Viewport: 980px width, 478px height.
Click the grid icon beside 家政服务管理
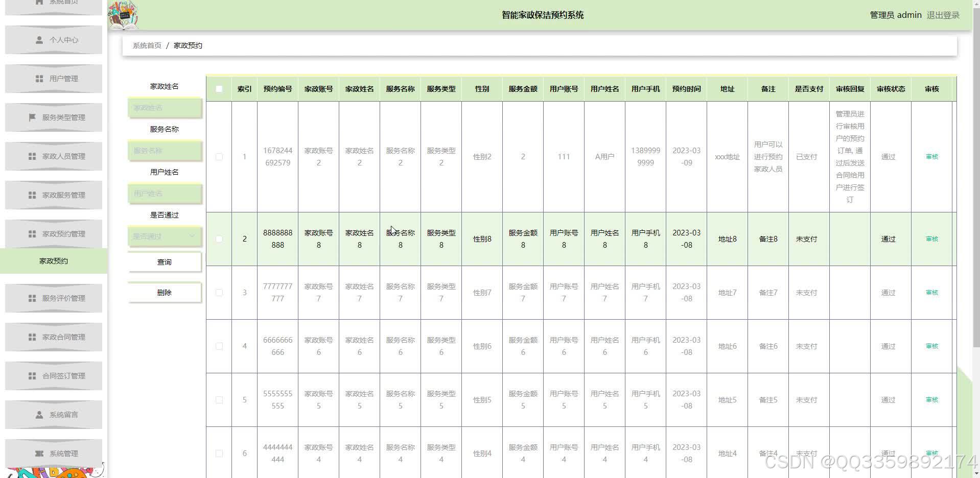[x=32, y=195]
